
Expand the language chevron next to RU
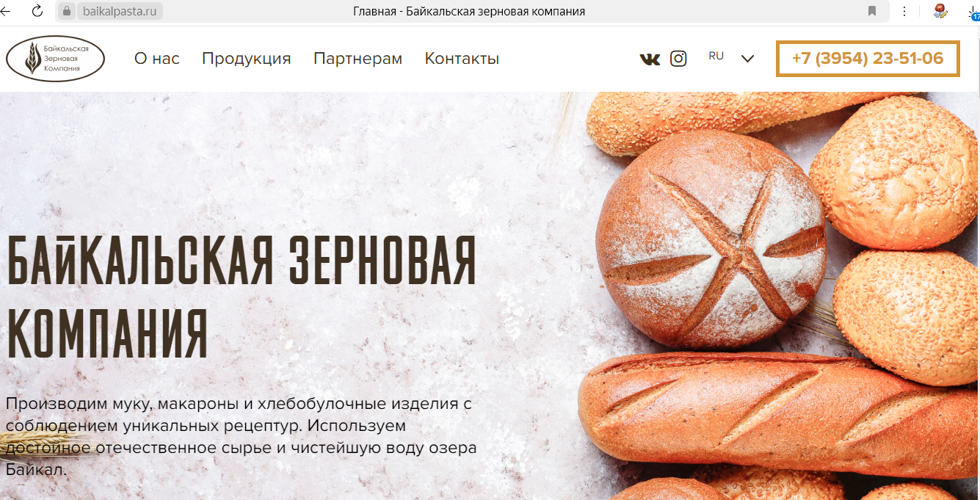747,59
